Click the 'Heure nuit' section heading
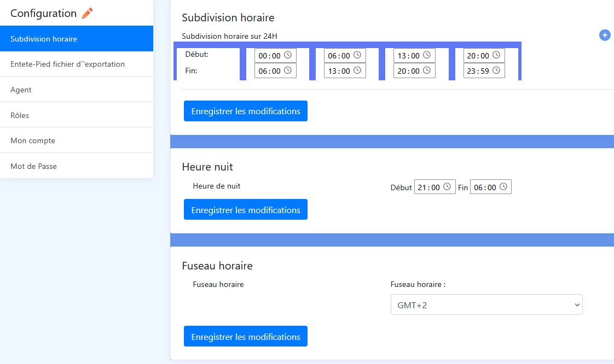Viewport: 614px width, 364px height. (207, 167)
